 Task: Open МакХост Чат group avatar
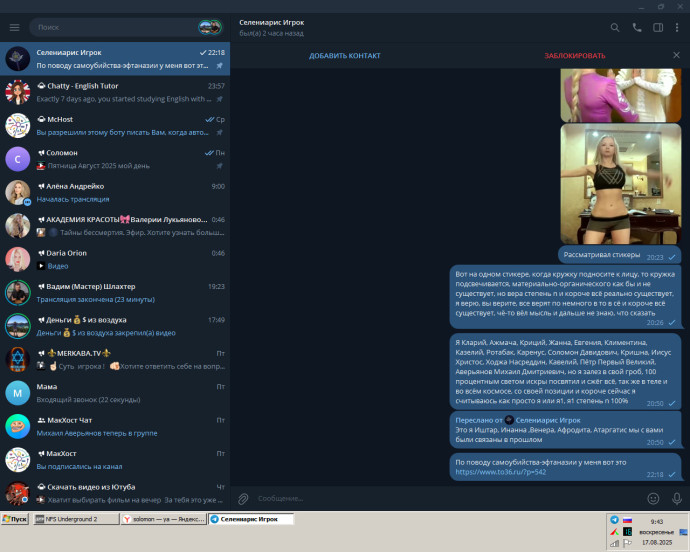point(18,427)
